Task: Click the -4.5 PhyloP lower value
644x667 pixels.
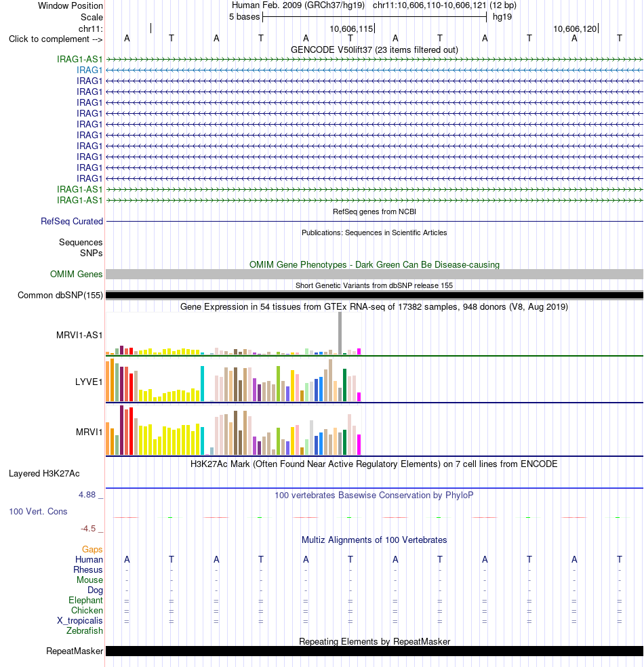Action: 88,529
